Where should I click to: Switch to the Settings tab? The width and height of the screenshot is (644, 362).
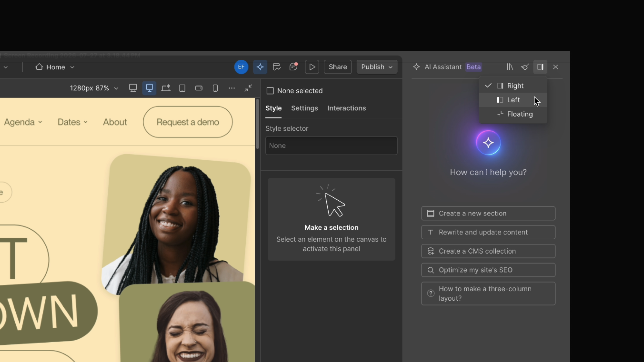tap(304, 108)
